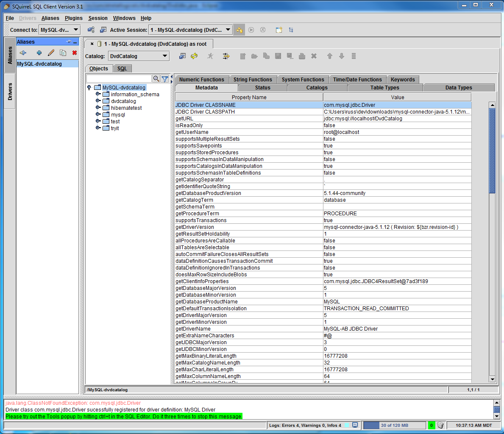This screenshot has height=434, width=504.
Task: Click the pin icon in Aliases panel header
Action: pos(69,42)
